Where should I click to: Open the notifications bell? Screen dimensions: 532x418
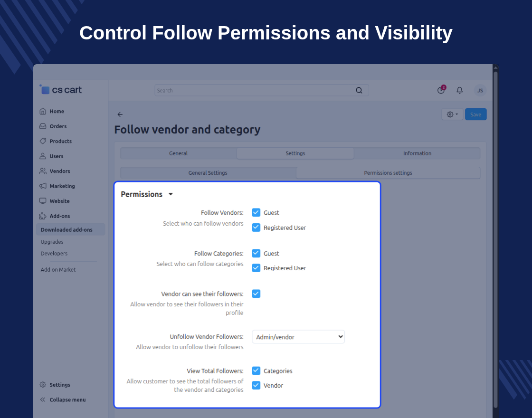pos(459,90)
